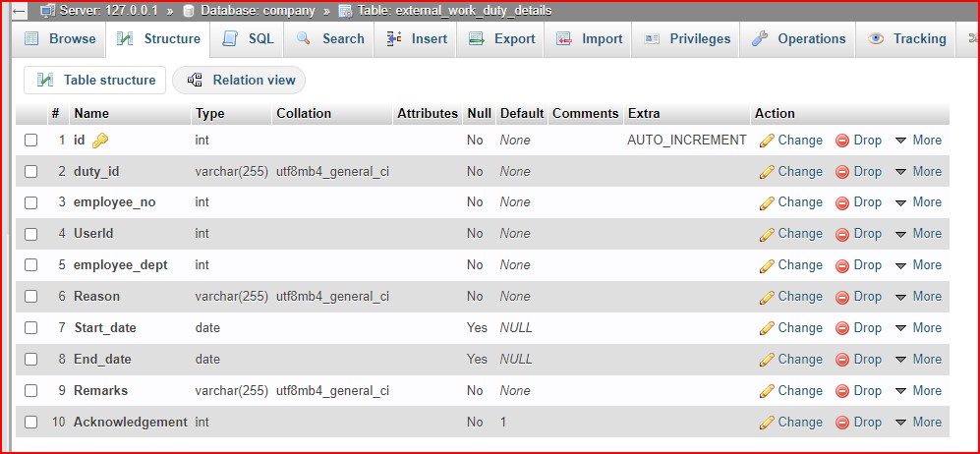The height and width of the screenshot is (454, 980).
Task: Click the Import tab icon
Action: (x=564, y=38)
